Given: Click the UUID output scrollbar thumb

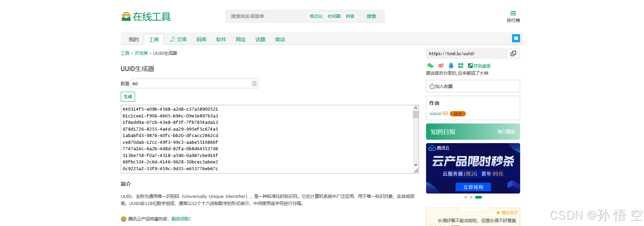Looking at the screenshot, I should [416, 114].
